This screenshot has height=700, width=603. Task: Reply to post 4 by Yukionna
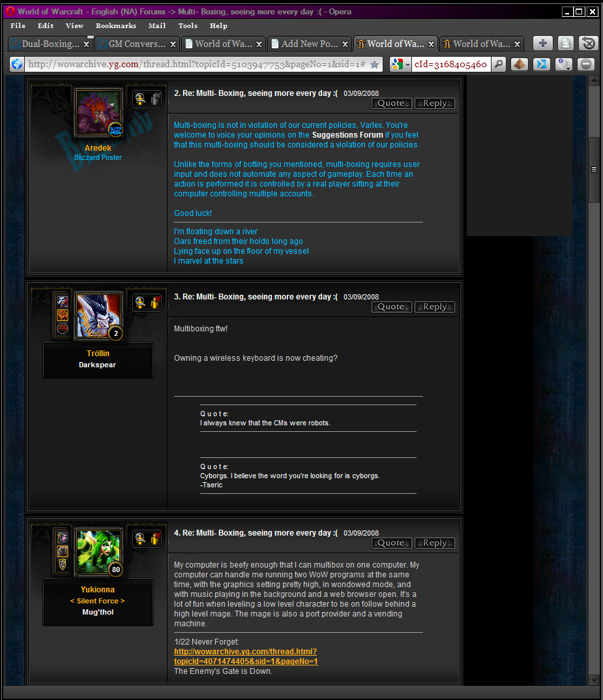tap(434, 543)
